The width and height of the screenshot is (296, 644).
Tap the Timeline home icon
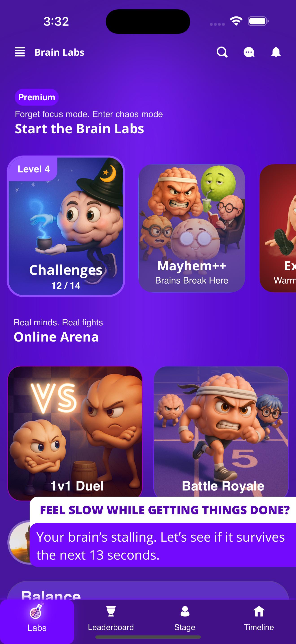point(259,611)
